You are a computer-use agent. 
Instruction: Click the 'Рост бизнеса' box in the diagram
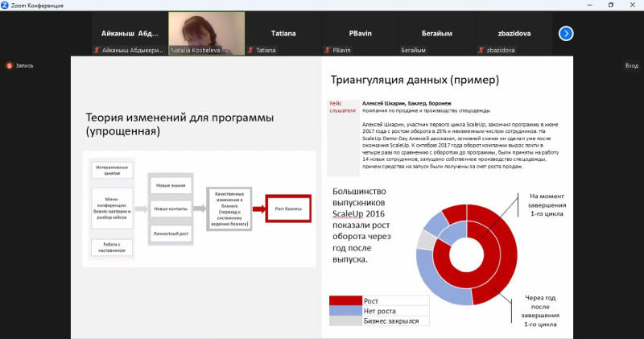tap(287, 208)
